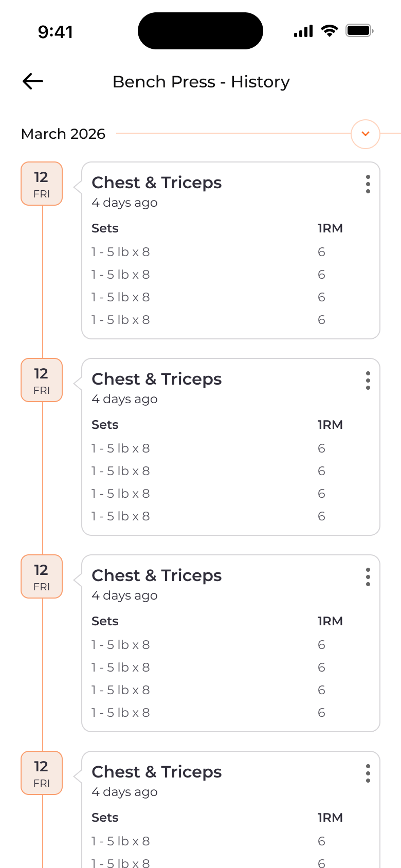Select the fourth 12 FRI date badge
The height and width of the screenshot is (868, 401).
(x=42, y=773)
